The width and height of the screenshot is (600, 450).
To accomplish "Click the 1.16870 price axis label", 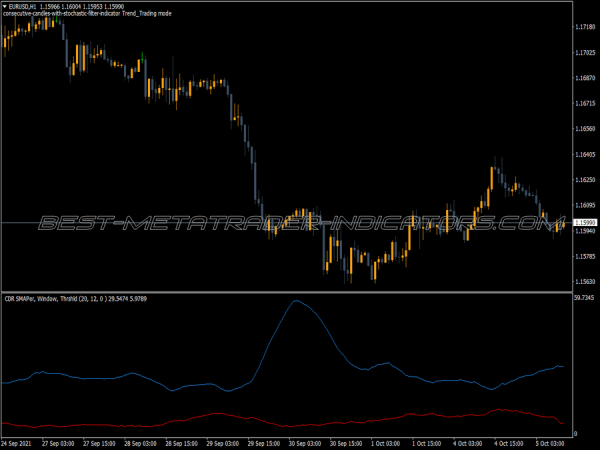I will pos(585,78).
